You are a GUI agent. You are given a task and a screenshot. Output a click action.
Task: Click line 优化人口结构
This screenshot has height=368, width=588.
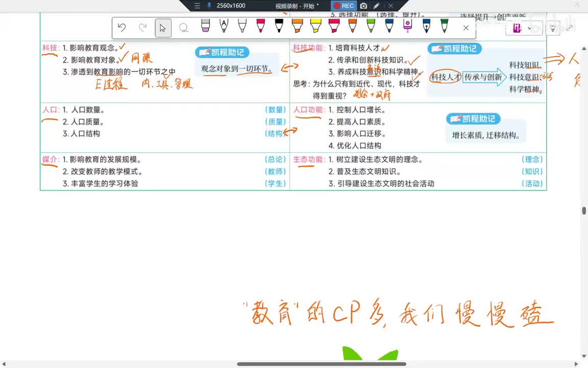point(355,146)
